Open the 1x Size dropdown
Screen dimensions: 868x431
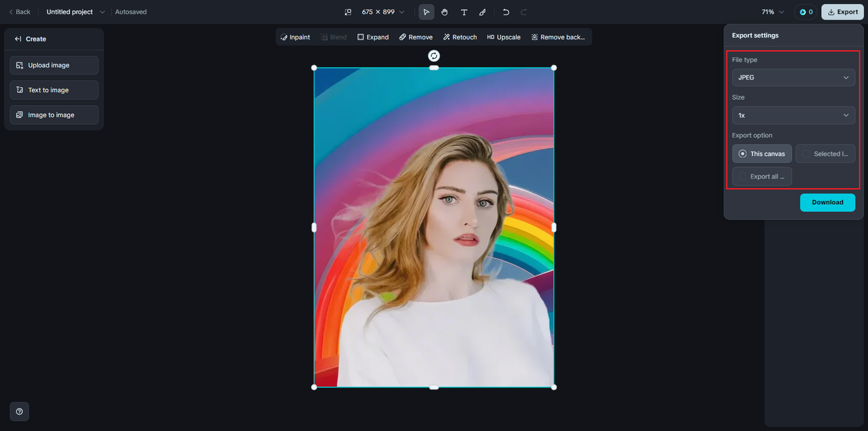click(793, 115)
